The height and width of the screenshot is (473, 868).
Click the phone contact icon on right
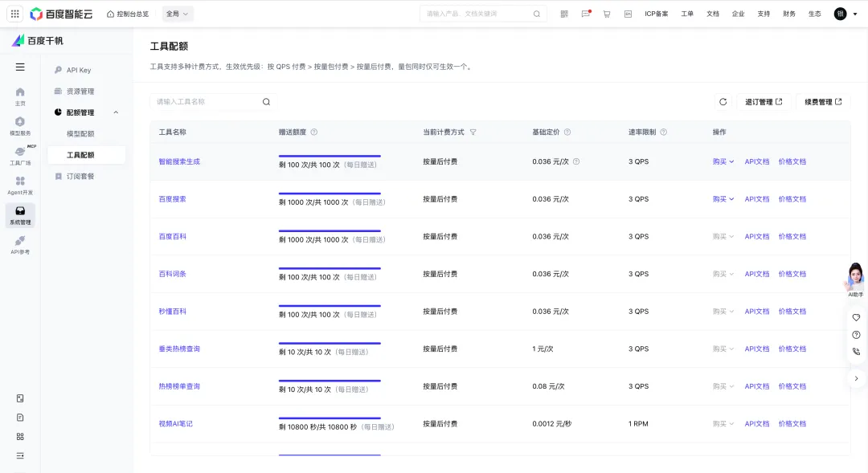[857, 352]
